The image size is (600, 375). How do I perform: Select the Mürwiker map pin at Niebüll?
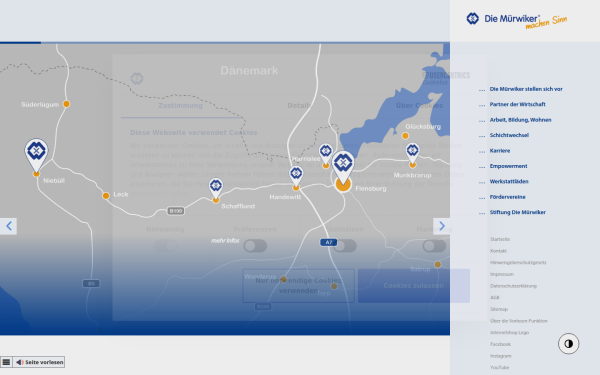[x=36, y=155]
